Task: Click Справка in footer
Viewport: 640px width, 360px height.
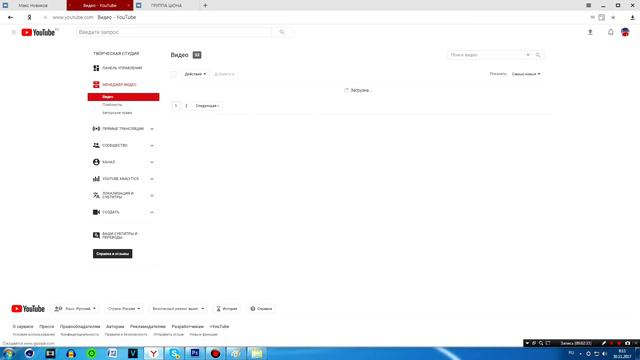Action: pyautogui.click(x=261, y=309)
